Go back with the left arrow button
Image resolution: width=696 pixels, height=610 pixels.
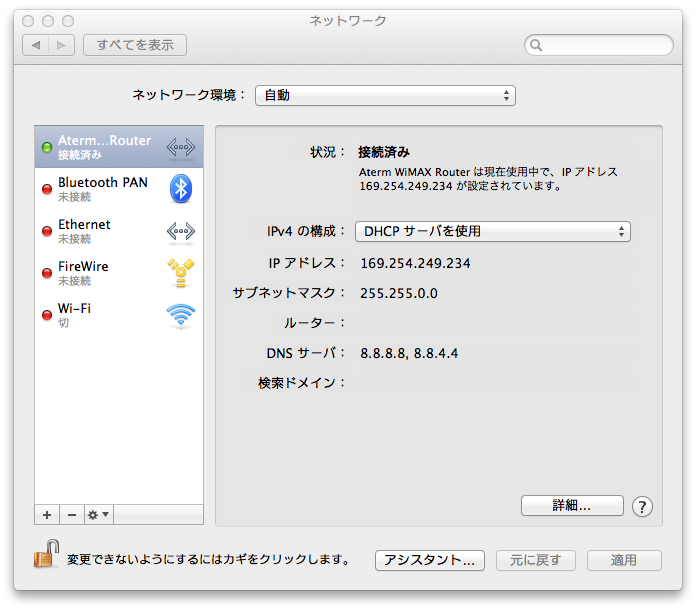coord(36,45)
